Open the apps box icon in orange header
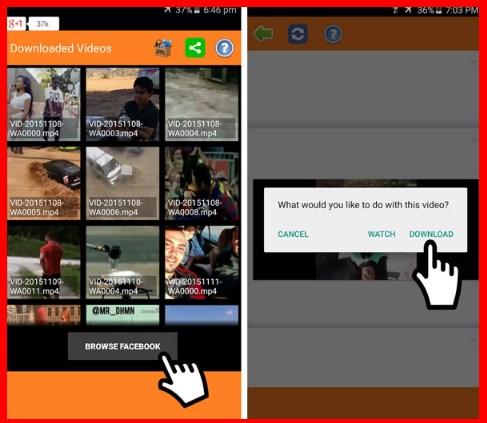 [x=163, y=48]
